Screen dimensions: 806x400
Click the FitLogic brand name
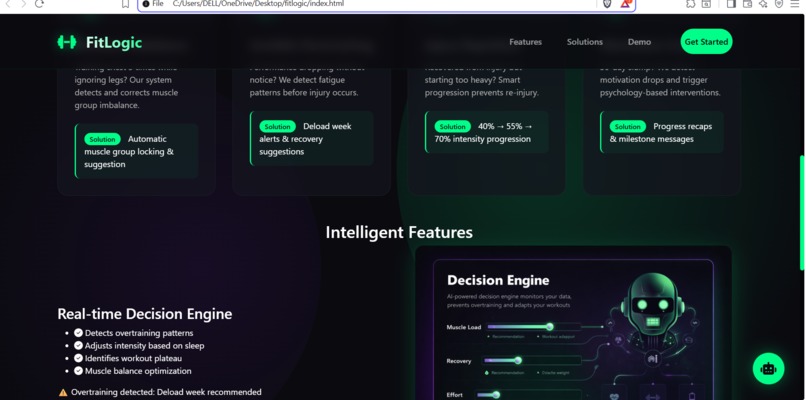[114, 43]
